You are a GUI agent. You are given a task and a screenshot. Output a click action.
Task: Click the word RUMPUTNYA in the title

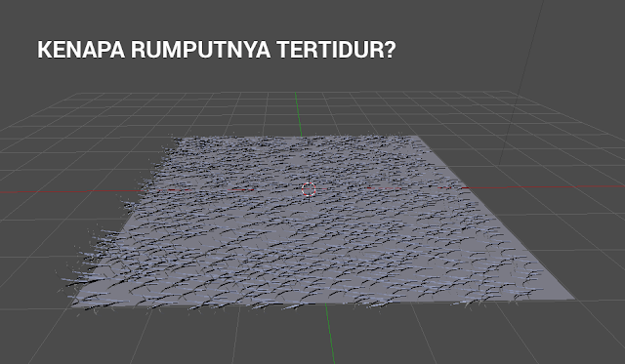200,50
